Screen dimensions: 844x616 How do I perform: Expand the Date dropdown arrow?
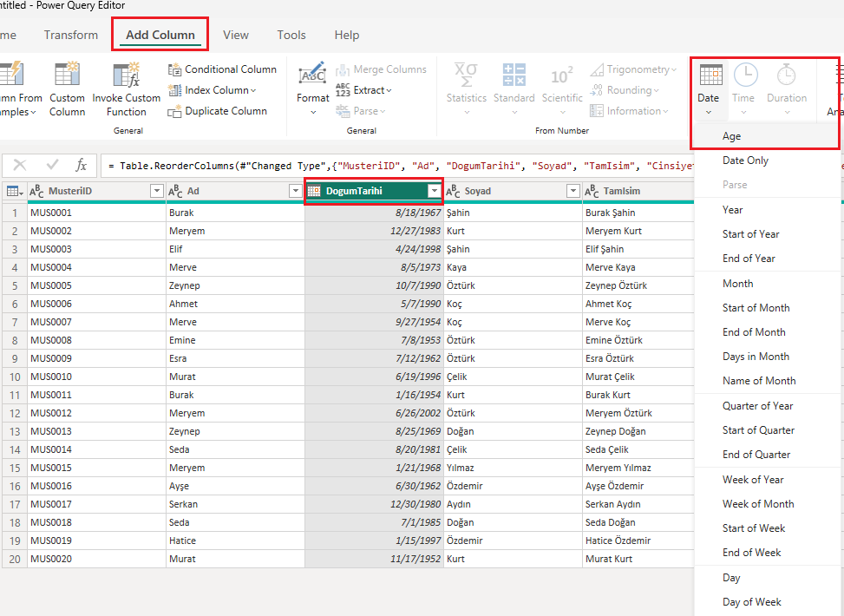point(709,112)
